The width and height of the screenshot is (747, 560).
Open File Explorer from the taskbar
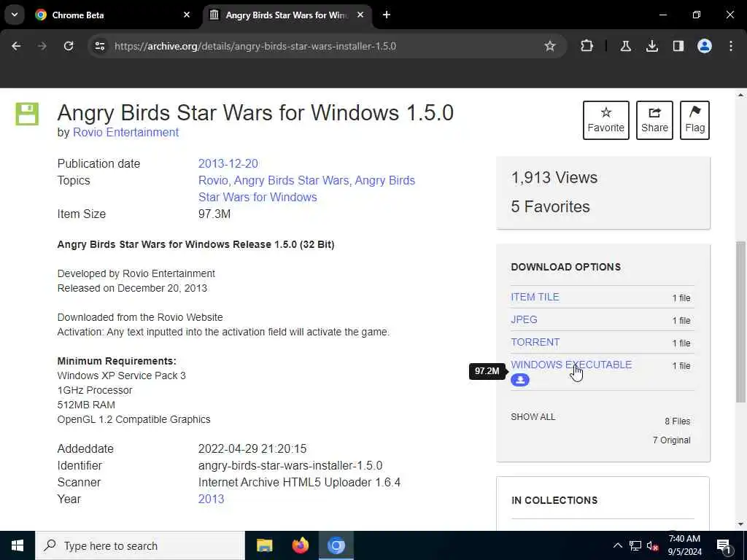[x=264, y=545]
